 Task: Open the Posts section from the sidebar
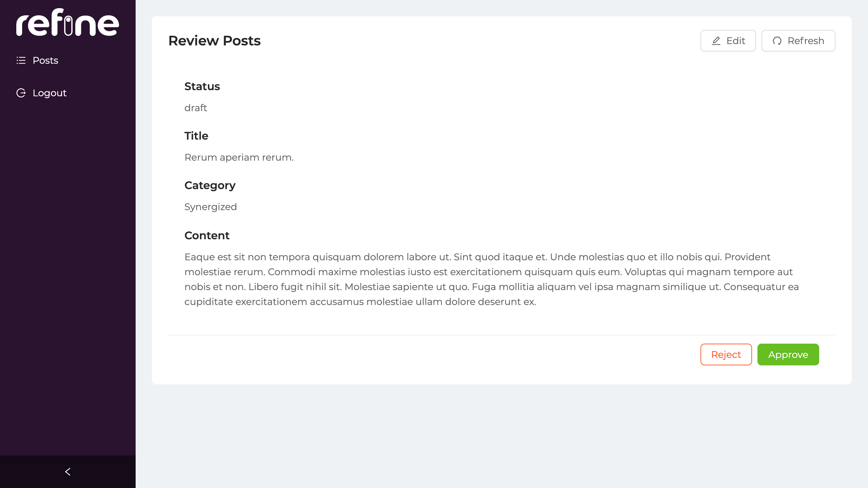coord(45,60)
